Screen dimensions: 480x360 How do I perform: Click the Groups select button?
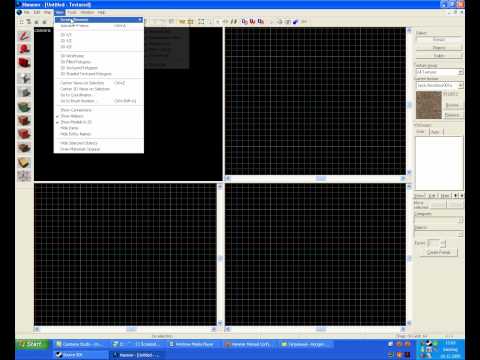439,40
